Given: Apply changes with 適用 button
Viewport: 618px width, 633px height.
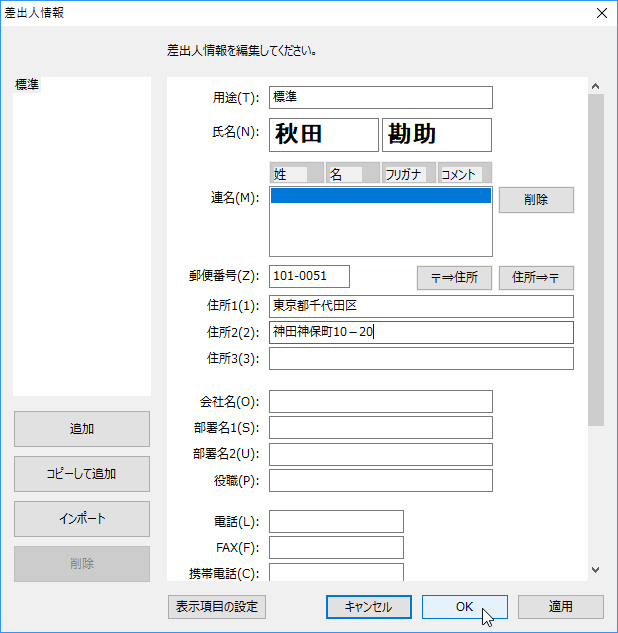Looking at the screenshot, I should click(560, 606).
